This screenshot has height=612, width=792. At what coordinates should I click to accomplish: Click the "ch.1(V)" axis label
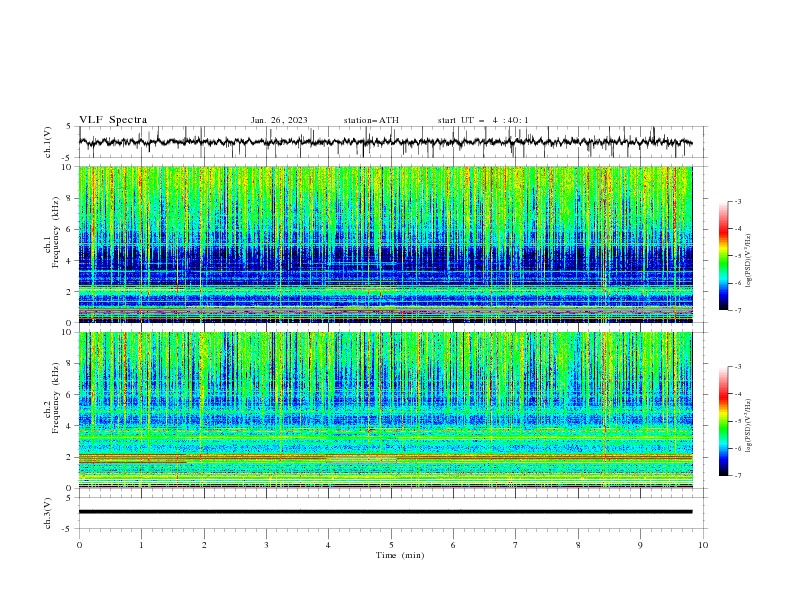point(48,142)
